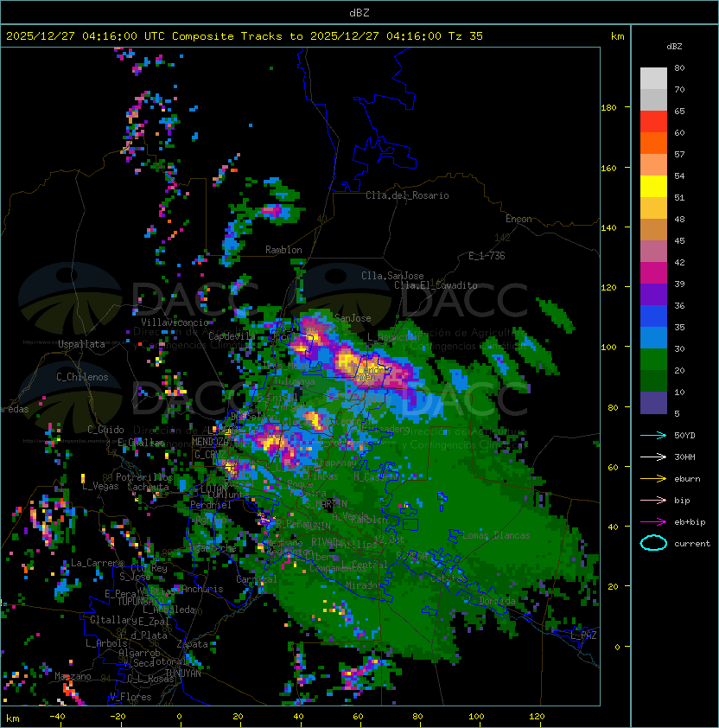This screenshot has width=719, height=728.
Task: Click the 180 km tick on right axis
Action: click(608, 108)
